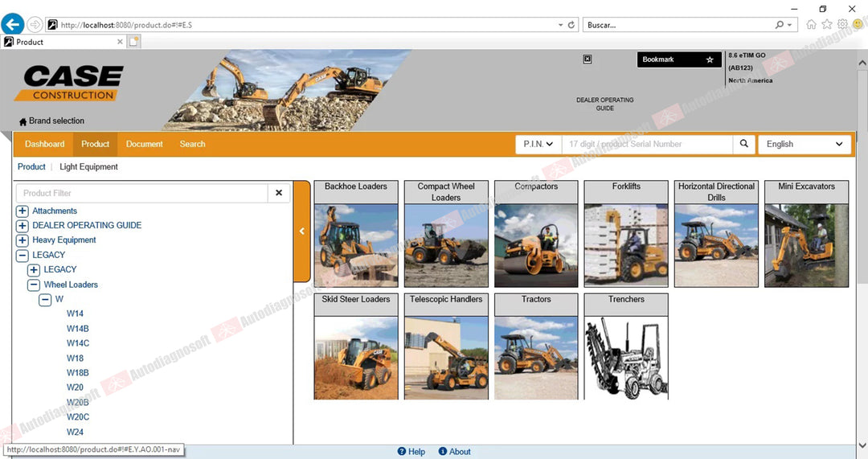Go back using the browser back arrow

(13, 24)
